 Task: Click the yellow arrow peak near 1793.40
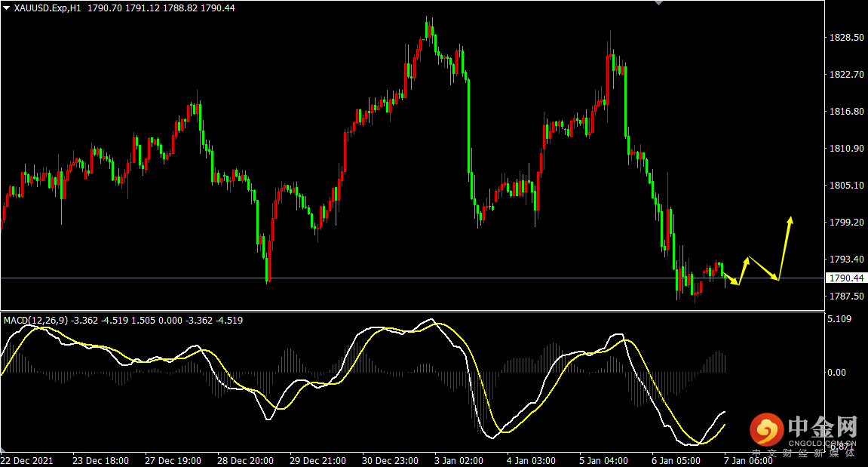747,259
